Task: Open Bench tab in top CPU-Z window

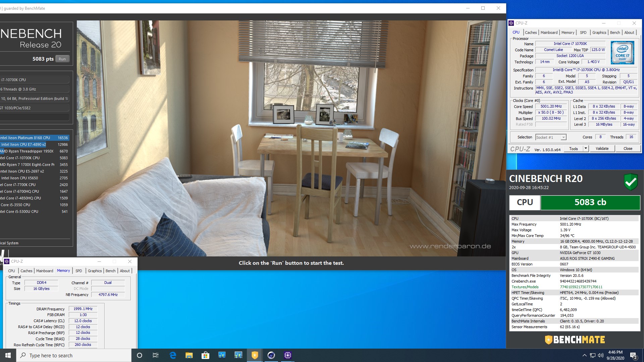Action: (615, 33)
